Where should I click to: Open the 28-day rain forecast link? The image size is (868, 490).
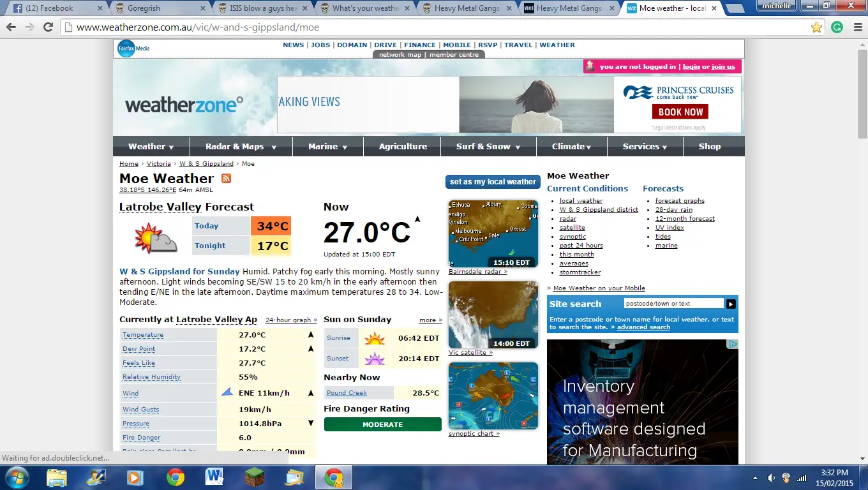(x=674, y=210)
